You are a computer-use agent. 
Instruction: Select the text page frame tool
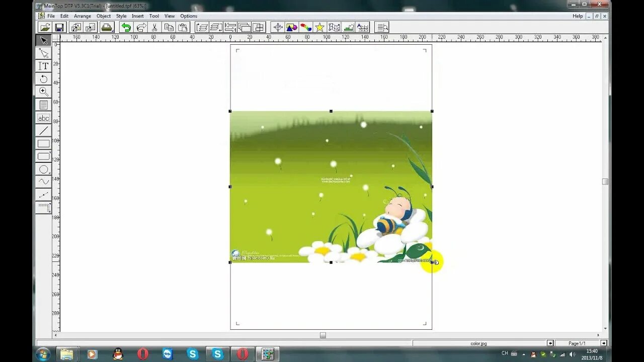point(44,105)
